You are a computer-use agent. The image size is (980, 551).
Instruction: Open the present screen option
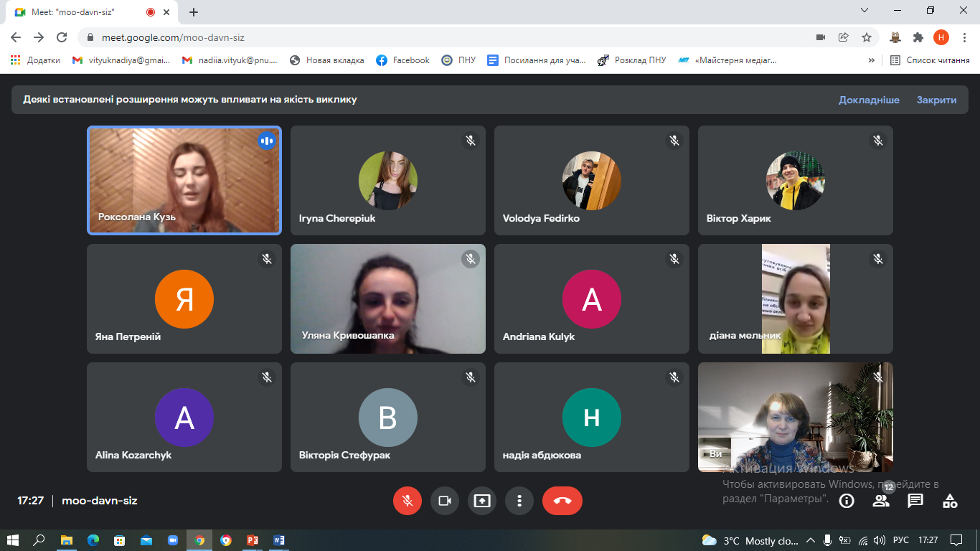[x=482, y=501]
